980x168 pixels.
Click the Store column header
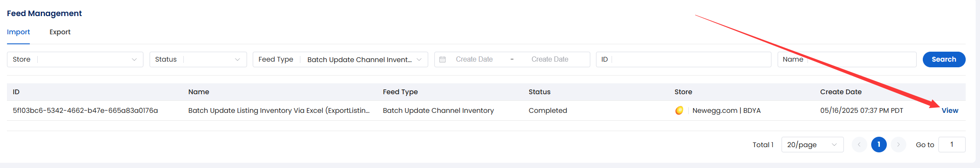(683, 92)
